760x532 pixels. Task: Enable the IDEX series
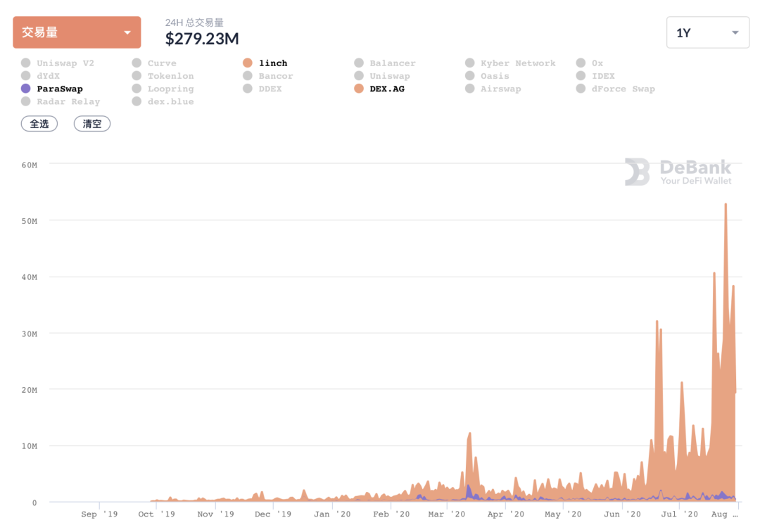pos(595,75)
